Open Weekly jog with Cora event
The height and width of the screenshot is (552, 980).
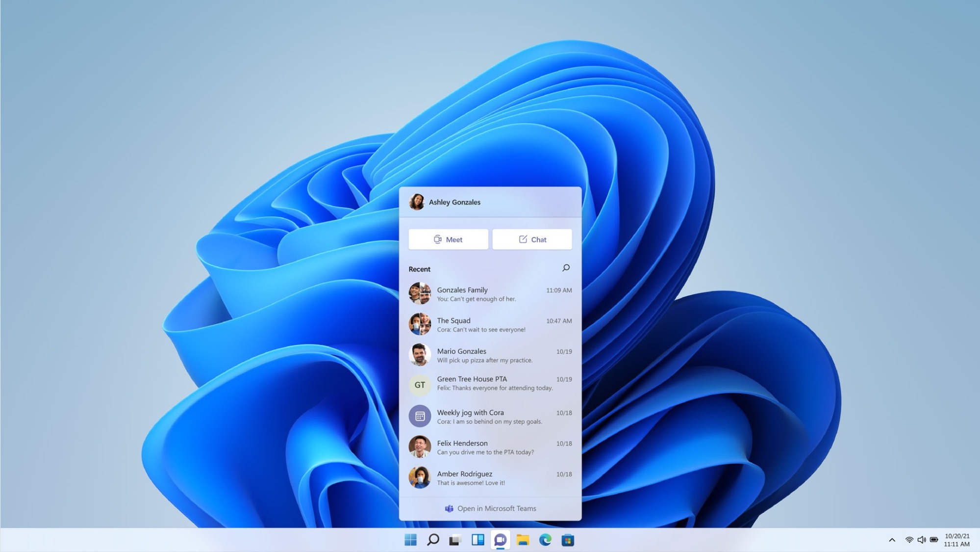[x=490, y=416]
